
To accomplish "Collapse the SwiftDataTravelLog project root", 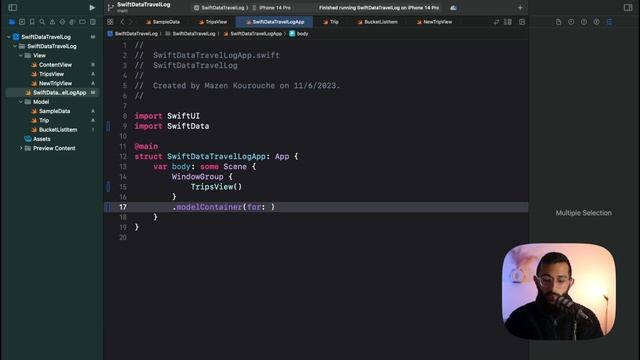I will [9, 37].
